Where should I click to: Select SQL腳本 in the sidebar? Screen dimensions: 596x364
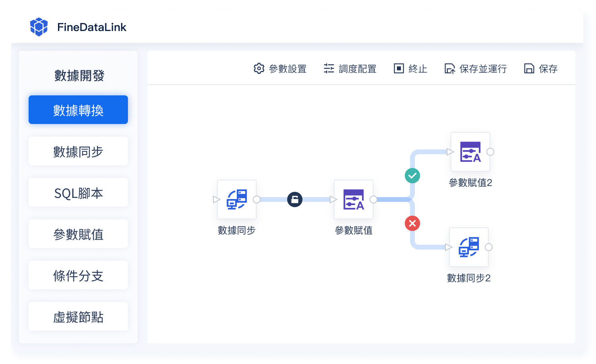pyautogui.click(x=78, y=192)
